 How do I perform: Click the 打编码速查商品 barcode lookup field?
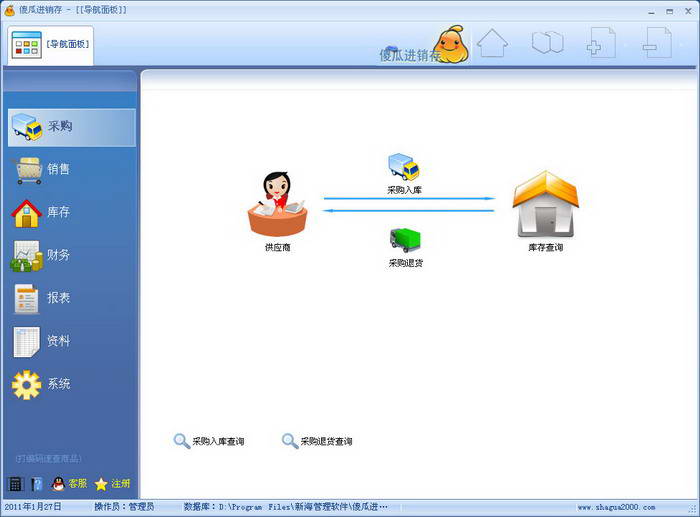(x=49, y=459)
